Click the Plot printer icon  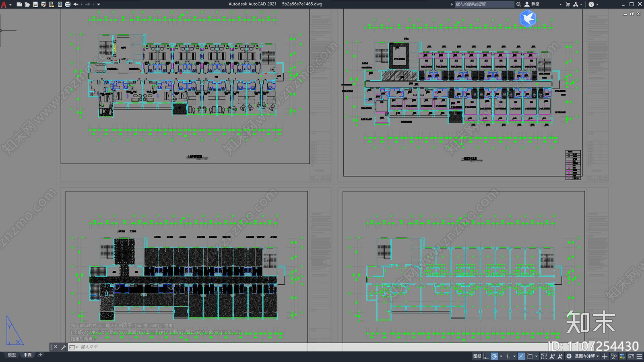click(x=68, y=4)
